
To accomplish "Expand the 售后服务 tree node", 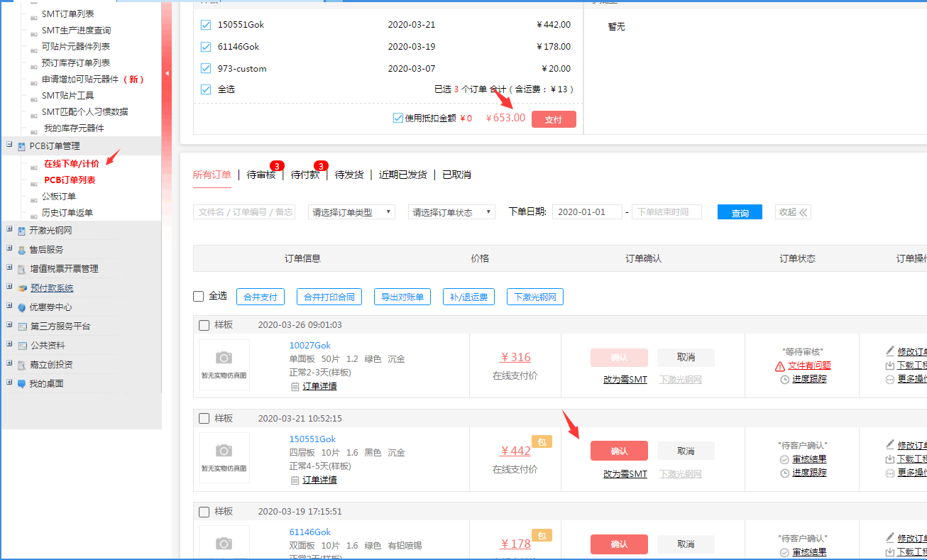I will (x=9, y=249).
